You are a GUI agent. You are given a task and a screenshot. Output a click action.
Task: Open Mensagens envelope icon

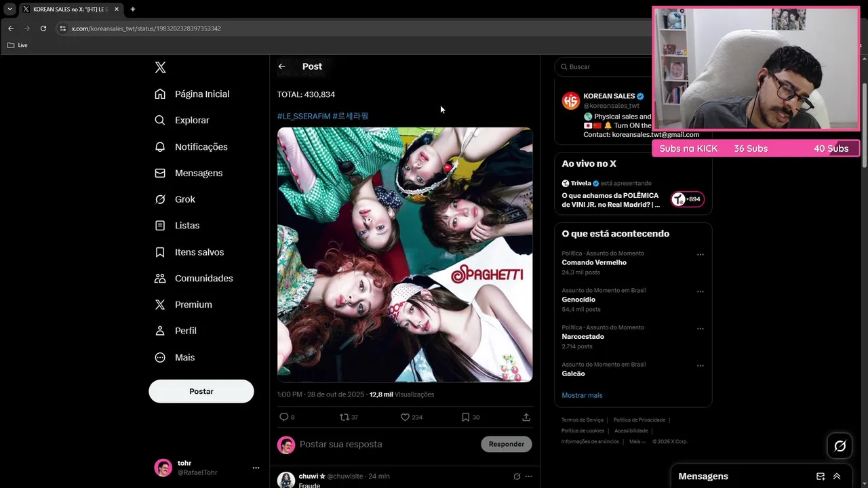[160, 173]
